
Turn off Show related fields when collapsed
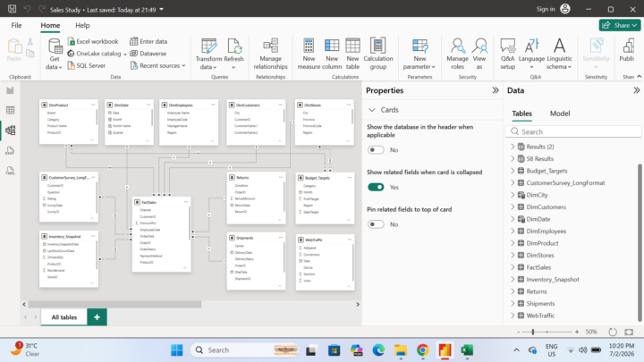[x=376, y=187]
